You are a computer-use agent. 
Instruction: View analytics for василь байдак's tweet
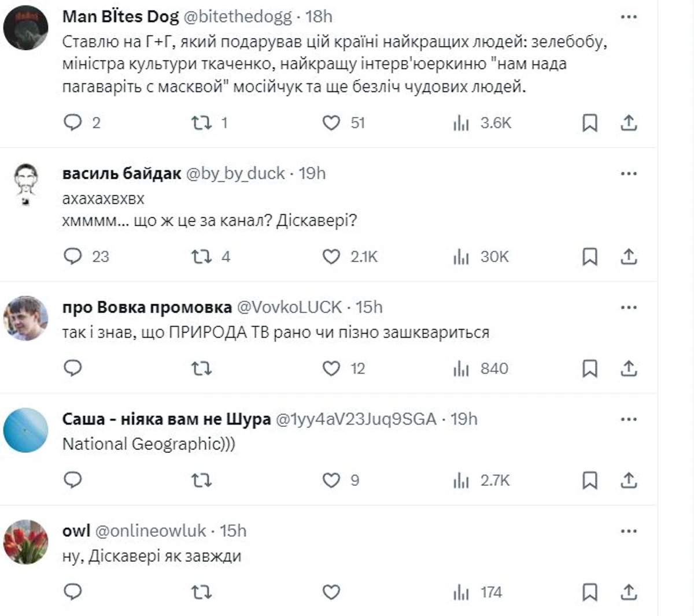click(x=461, y=256)
